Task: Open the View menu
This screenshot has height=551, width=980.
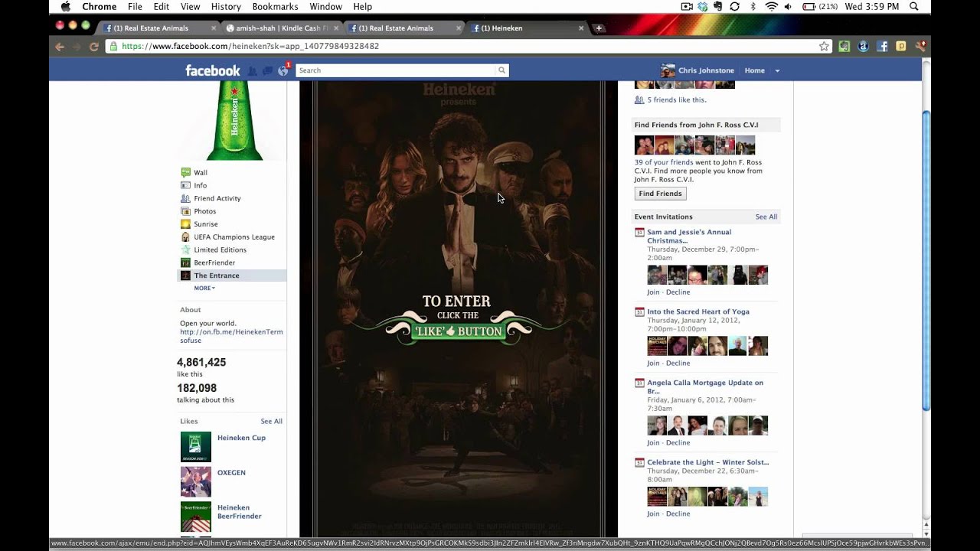Action: [190, 7]
